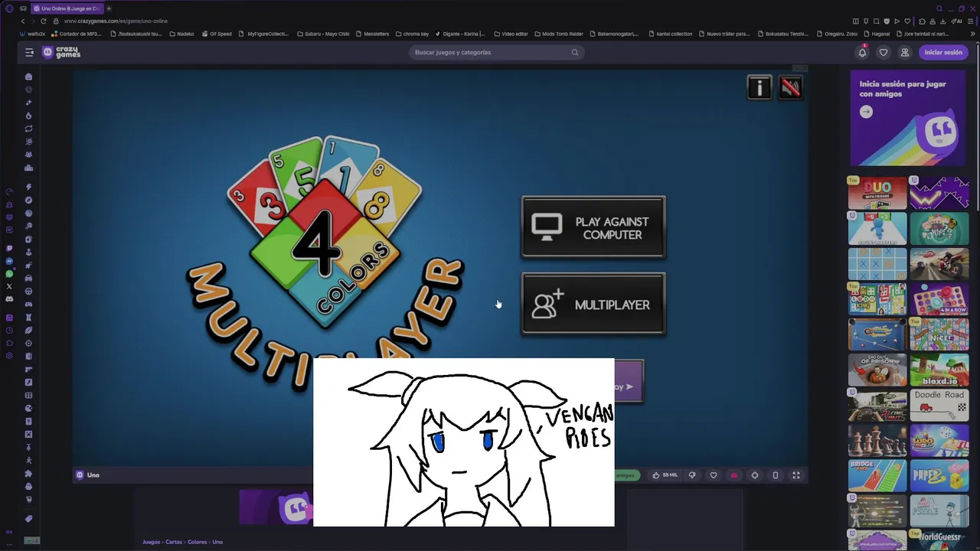Expand the bookmarks overflow chevron
The image size is (980, 551).
click(973, 34)
